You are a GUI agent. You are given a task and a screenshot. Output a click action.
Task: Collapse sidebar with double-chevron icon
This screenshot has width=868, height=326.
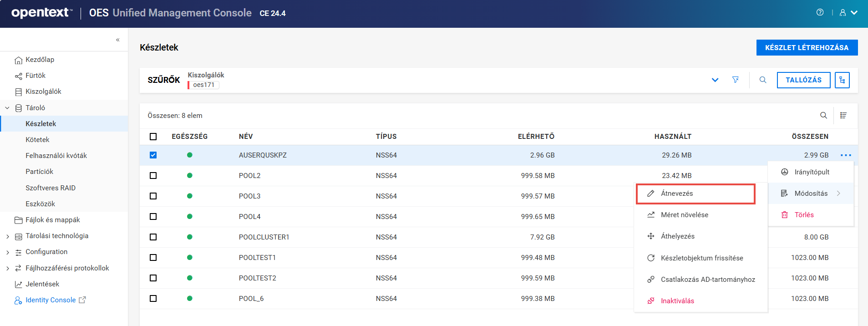tap(117, 40)
